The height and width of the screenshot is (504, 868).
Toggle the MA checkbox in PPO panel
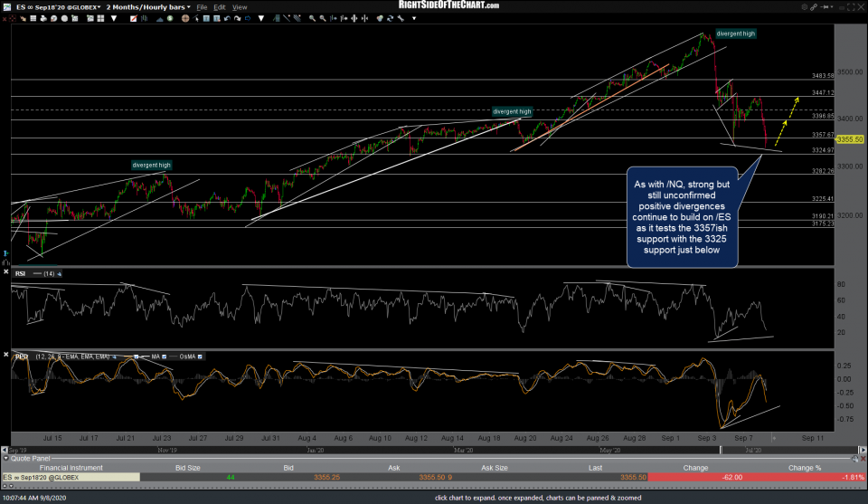[x=164, y=357]
